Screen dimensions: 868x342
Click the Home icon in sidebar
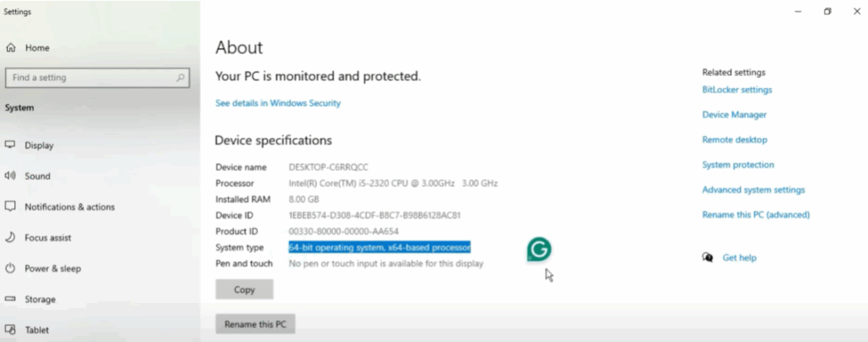point(11,48)
